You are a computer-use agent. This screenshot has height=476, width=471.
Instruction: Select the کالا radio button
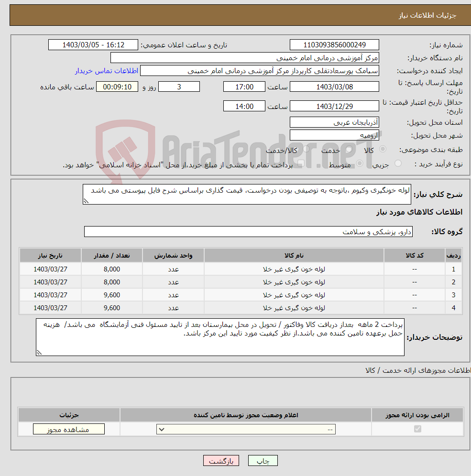click(383, 149)
